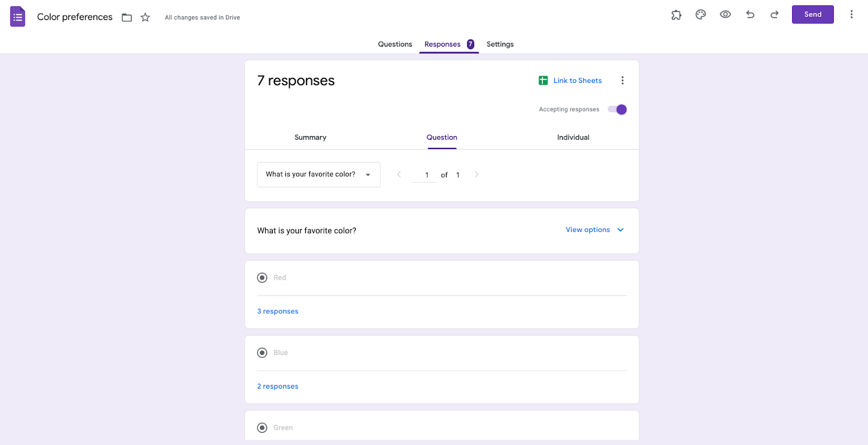Open the responses more options menu
868x445 pixels.
(x=622, y=81)
